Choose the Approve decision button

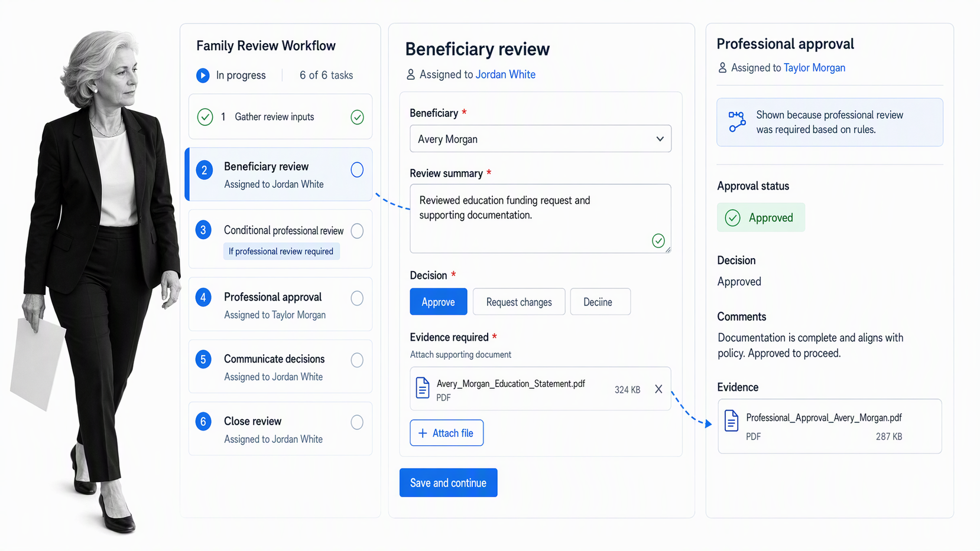point(439,302)
